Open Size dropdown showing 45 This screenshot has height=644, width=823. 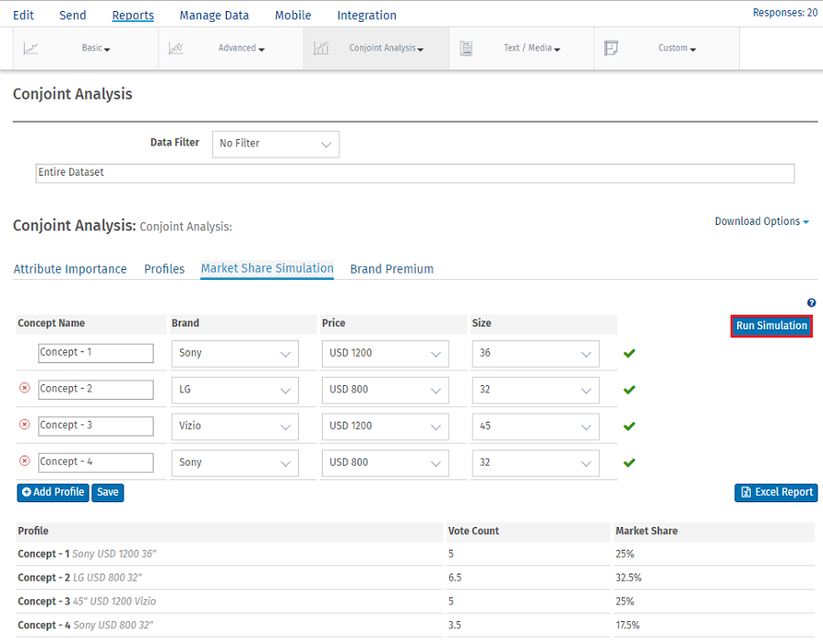click(x=535, y=426)
